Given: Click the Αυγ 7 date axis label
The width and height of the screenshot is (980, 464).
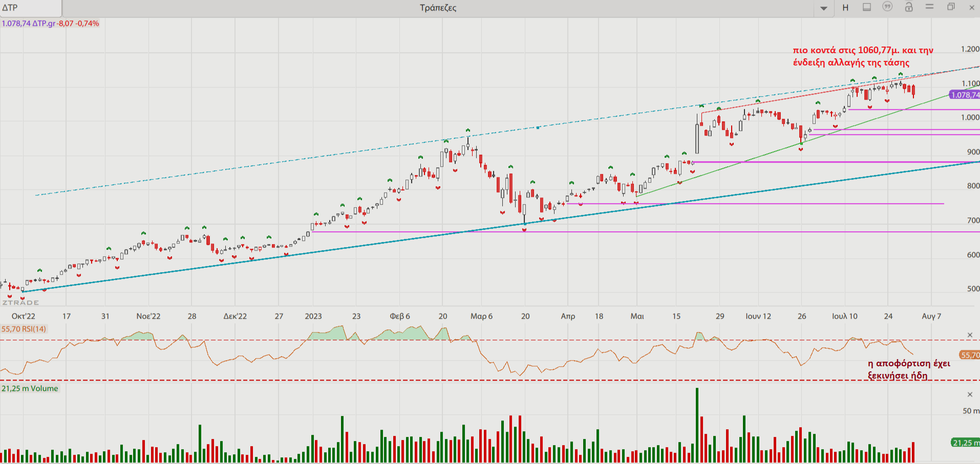Looking at the screenshot, I should tap(931, 316).
